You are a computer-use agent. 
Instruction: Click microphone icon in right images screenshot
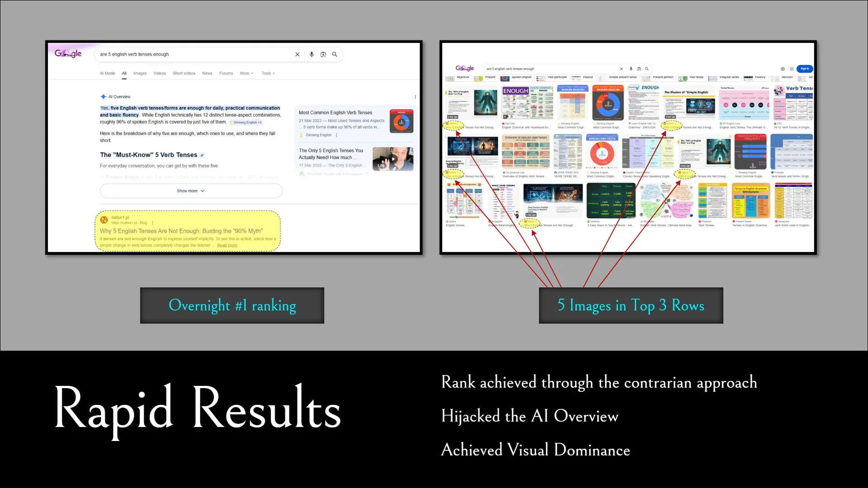coord(631,69)
